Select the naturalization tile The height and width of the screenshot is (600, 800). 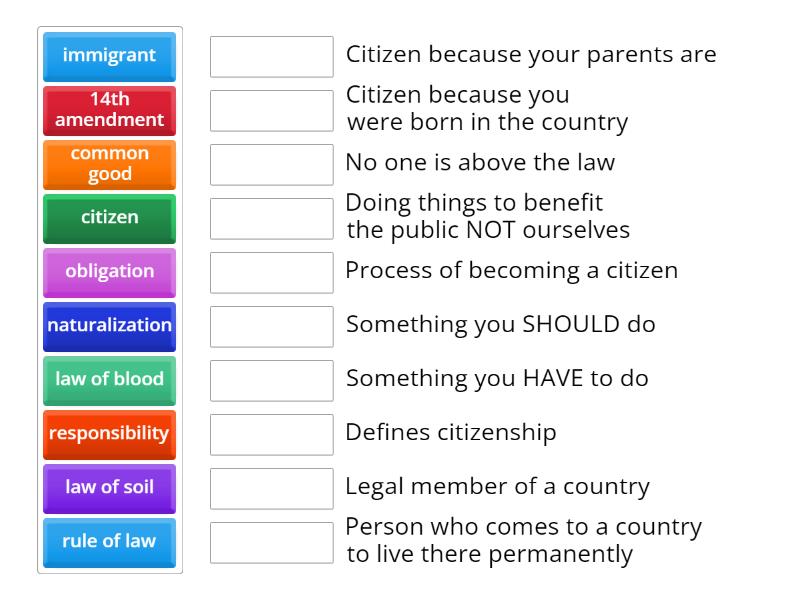coord(108,326)
